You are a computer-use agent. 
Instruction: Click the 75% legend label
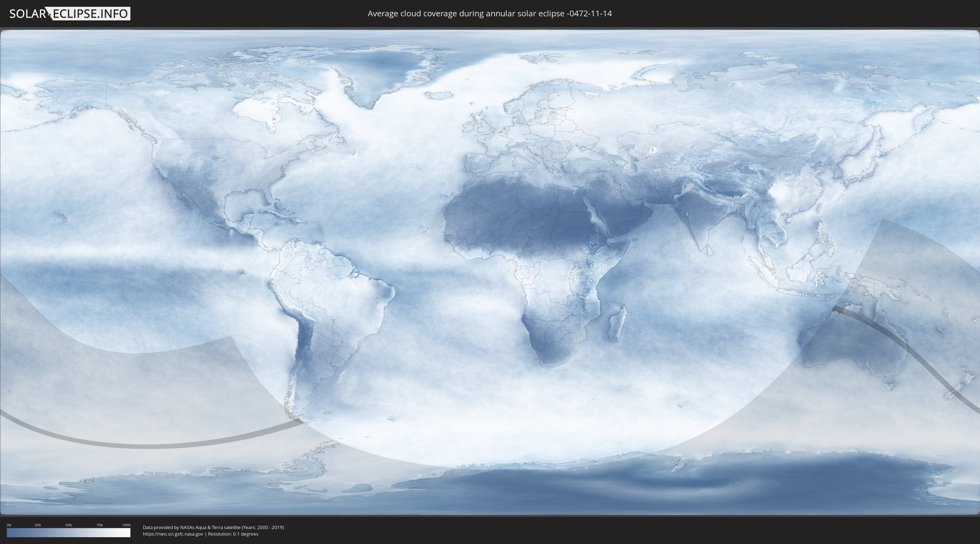click(x=99, y=525)
